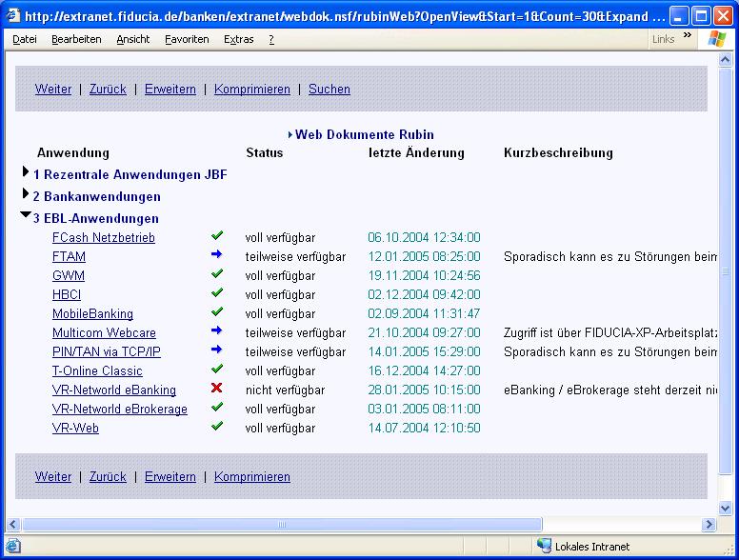Open the Multicom Webcare link
Image resolution: width=739 pixels, height=560 pixels.
coord(104,332)
